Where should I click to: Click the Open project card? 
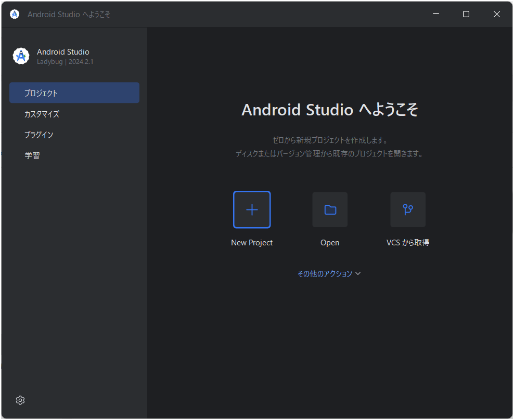click(x=330, y=218)
